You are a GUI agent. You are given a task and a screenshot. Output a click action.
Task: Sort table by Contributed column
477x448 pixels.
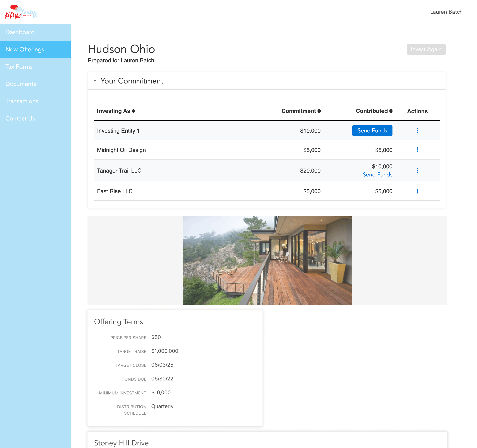pyautogui.click(x=374, y=111)
